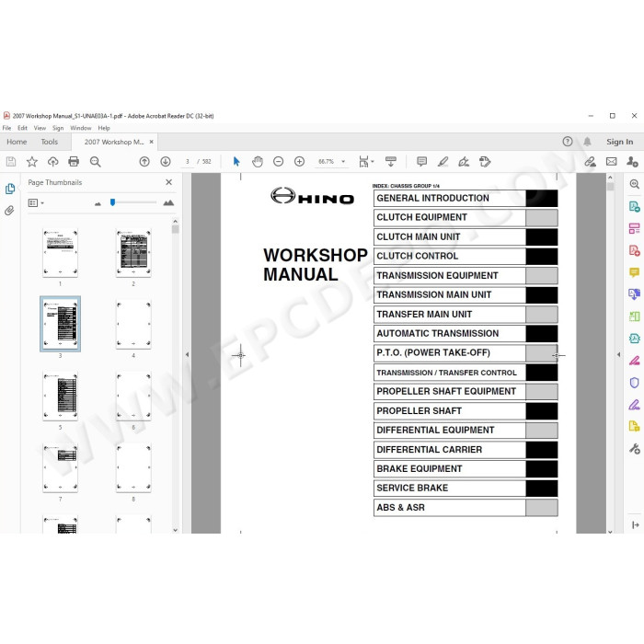
Task: Go to next page arrow icon
Action: tap(166, 162)
